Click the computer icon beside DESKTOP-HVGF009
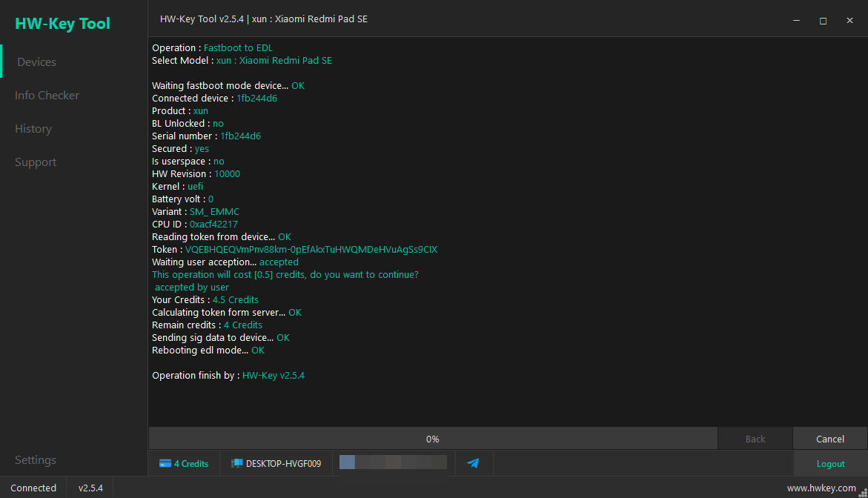Viewport: 868px width, 498px height. point(236,464)
